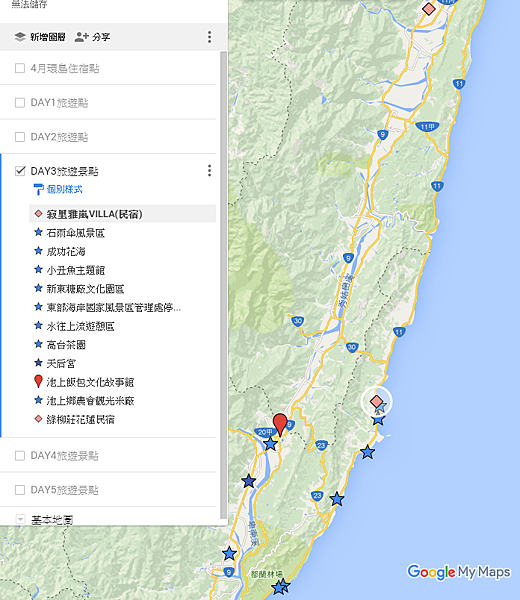The height and width of the screenshot is (600, 520).
Task: Click the diamond icon beside 寂里雅嵐VILLA(民宿)
Action: [38, 214]
